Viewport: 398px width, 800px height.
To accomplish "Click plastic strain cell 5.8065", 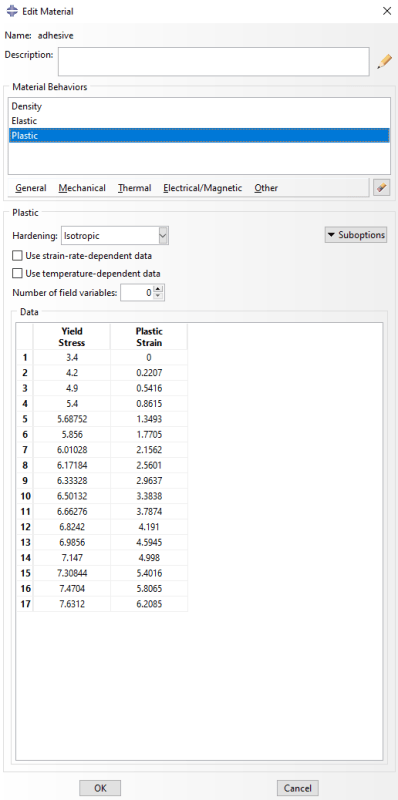I will [x=148, y=589].
